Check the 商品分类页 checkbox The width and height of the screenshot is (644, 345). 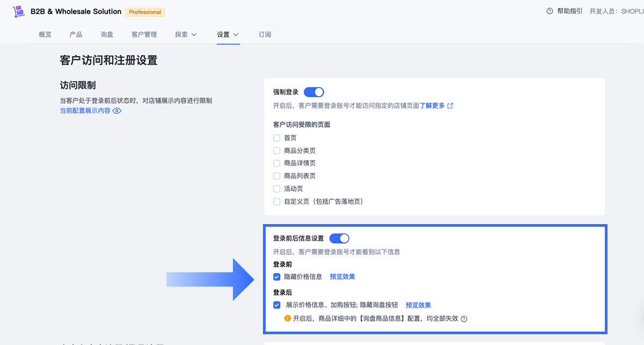pyautogui.click(x=277, y=151)
